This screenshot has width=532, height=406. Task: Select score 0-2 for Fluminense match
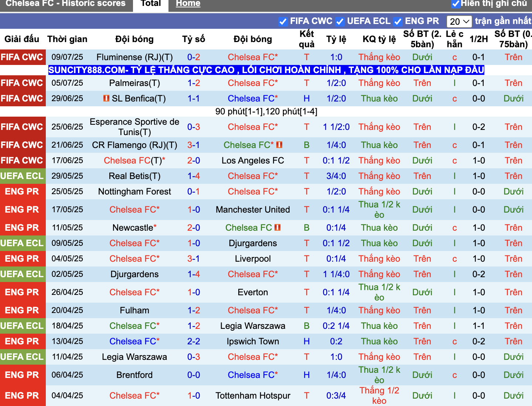coord(194,57)
